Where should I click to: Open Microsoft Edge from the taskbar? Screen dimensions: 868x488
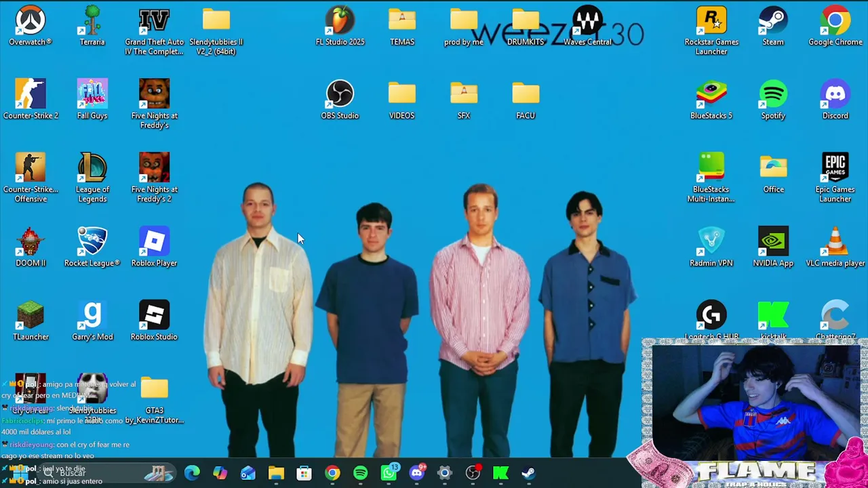(x=192, y=473)
